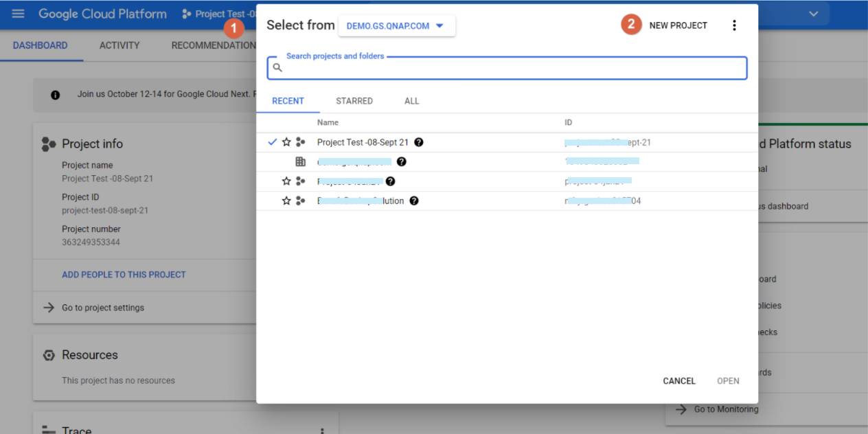868x434 pixels.
Task: Open the project selector in top bar
Action: (x=218, y=14)
